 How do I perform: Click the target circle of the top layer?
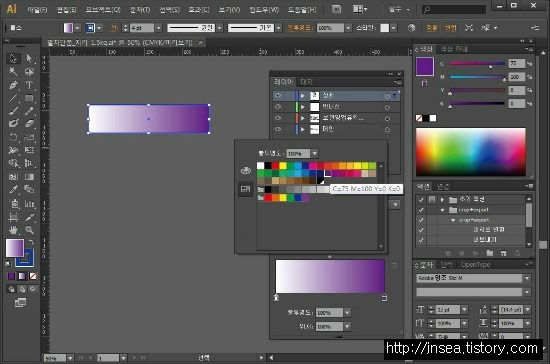click(387, 96)
